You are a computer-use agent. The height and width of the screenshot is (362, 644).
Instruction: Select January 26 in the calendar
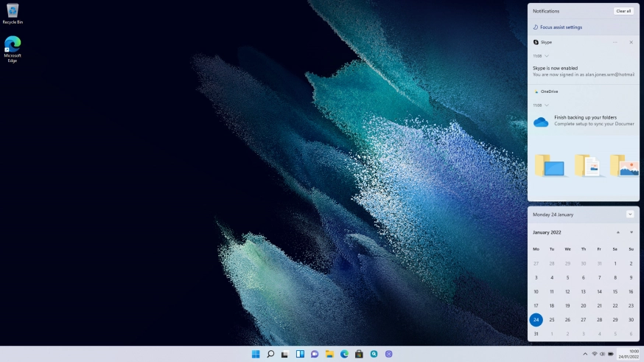point(567,320)
